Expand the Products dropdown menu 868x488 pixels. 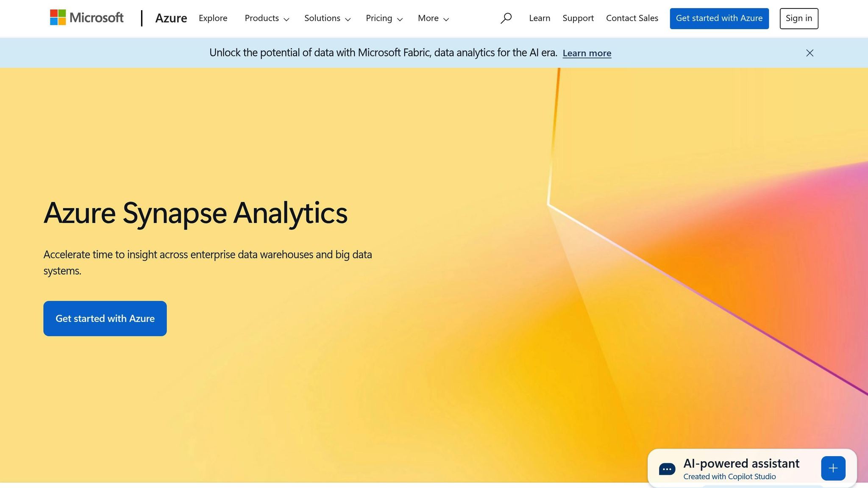point(267,18)
